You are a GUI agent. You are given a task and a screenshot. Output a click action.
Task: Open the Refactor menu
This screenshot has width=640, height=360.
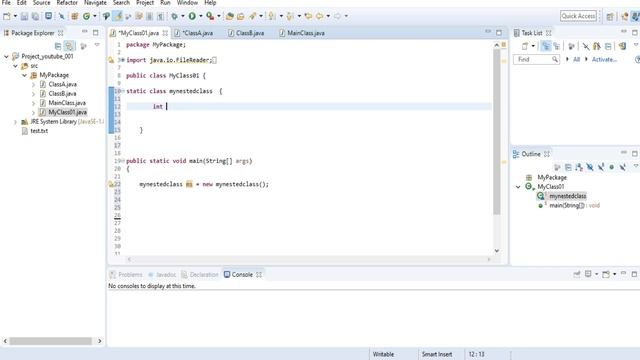[x=67, y=3]
